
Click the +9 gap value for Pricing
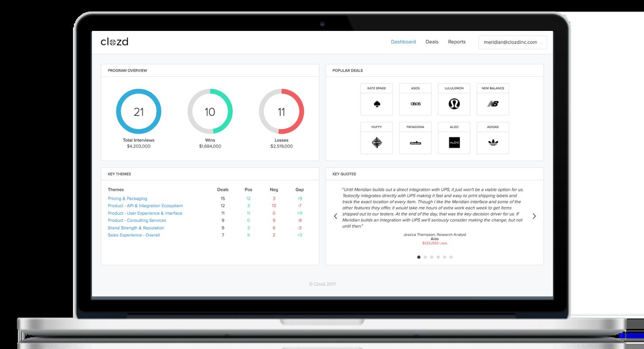(x=299, y=199)
